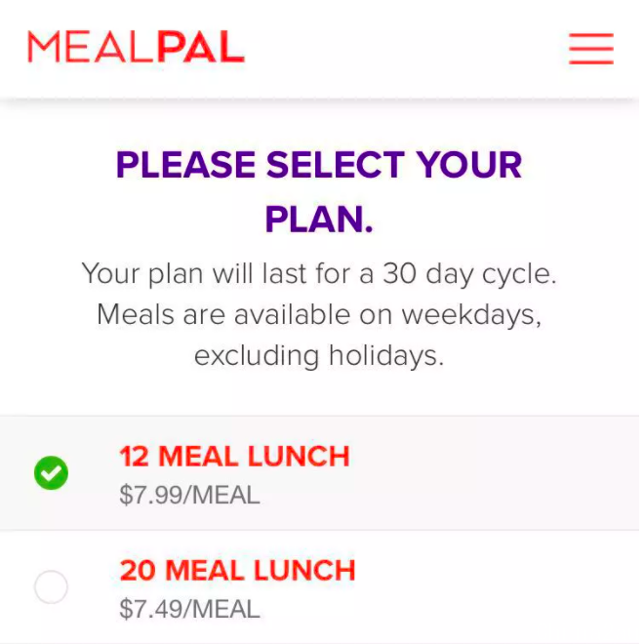644x644 pixels.
Task: Tap the word LUNCH in 20 Meal plan
Action: click(x=304, y=571)
